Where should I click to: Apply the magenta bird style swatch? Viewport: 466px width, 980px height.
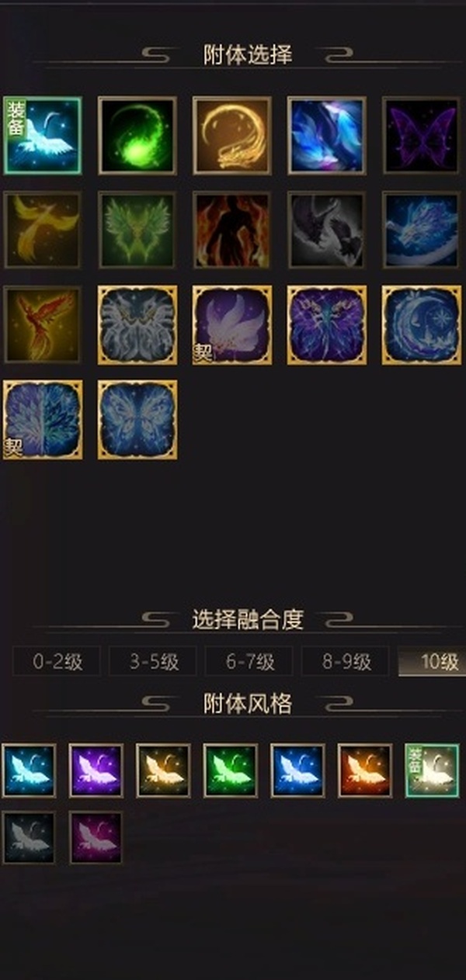(x=96, y=837)
